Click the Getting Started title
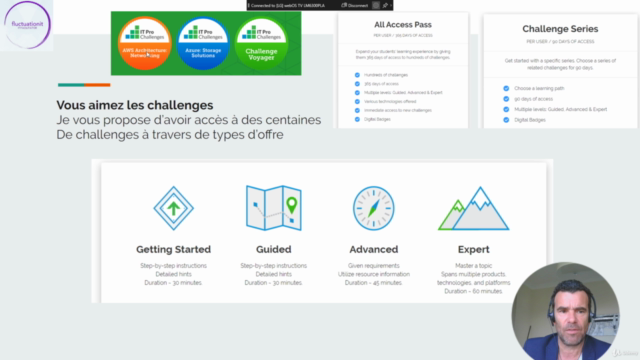The width and height of the screenshot is (640, 360). (173, 249)
